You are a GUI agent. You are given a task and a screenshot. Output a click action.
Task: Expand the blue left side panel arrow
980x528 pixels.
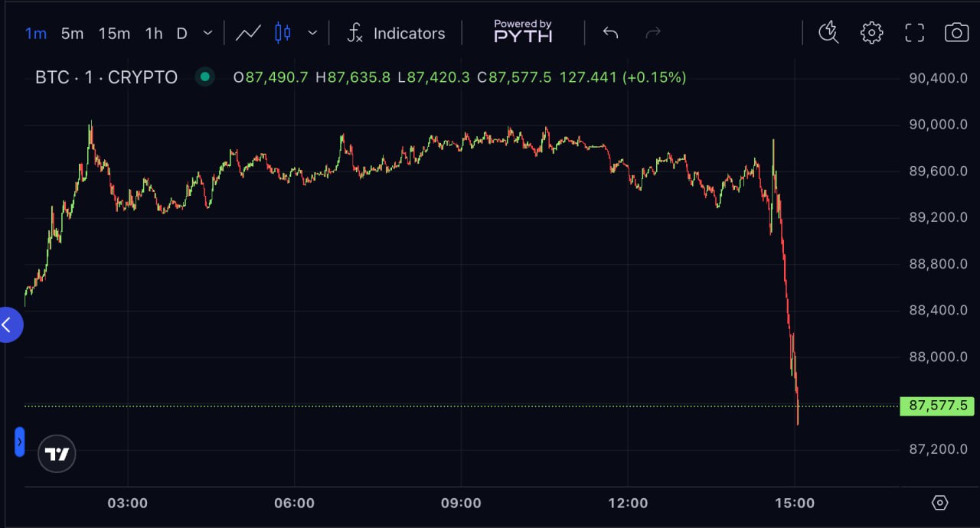pyautogui.click(x=9, y=325)
